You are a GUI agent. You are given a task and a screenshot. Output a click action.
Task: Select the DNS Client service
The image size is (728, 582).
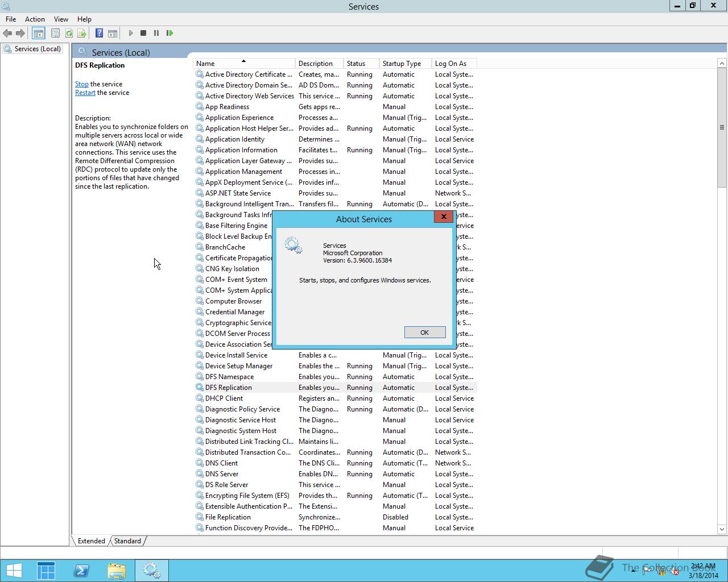click(x=335, y=463)
